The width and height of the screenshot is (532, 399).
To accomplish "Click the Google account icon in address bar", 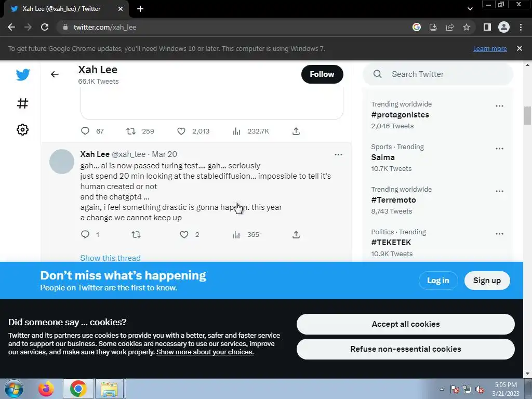I will [417, 27].
